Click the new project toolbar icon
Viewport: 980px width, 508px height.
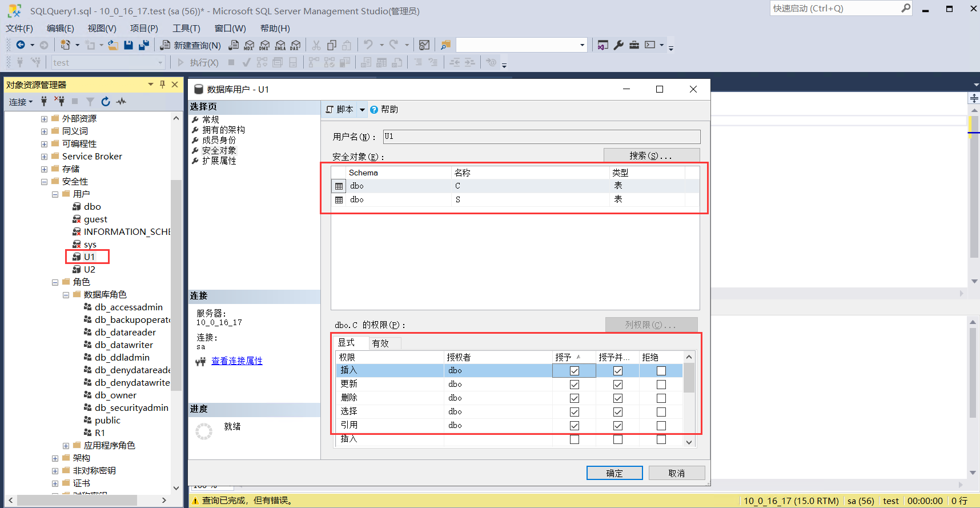click(66, 45)
